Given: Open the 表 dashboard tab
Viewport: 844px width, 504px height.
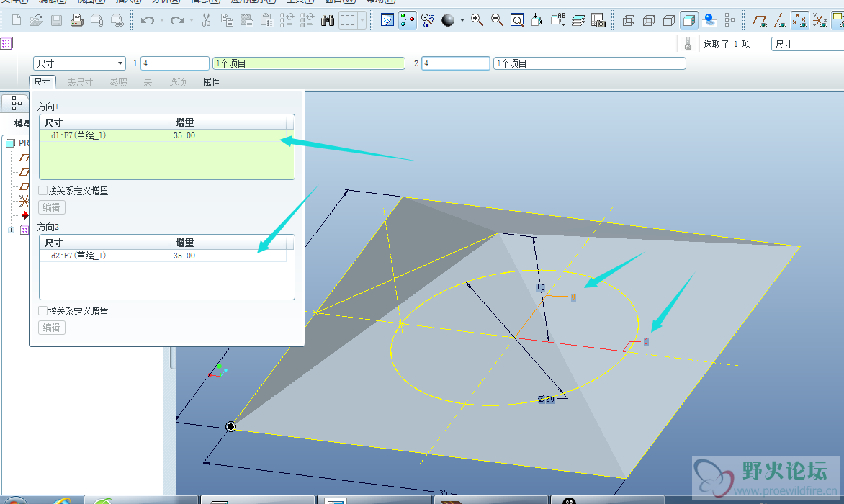Looking at the screenshot, I should (148, 82).
